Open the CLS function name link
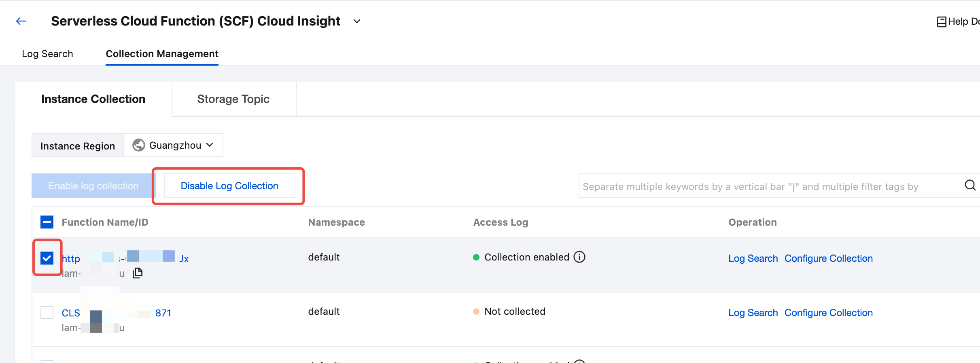 click(71, 313)
